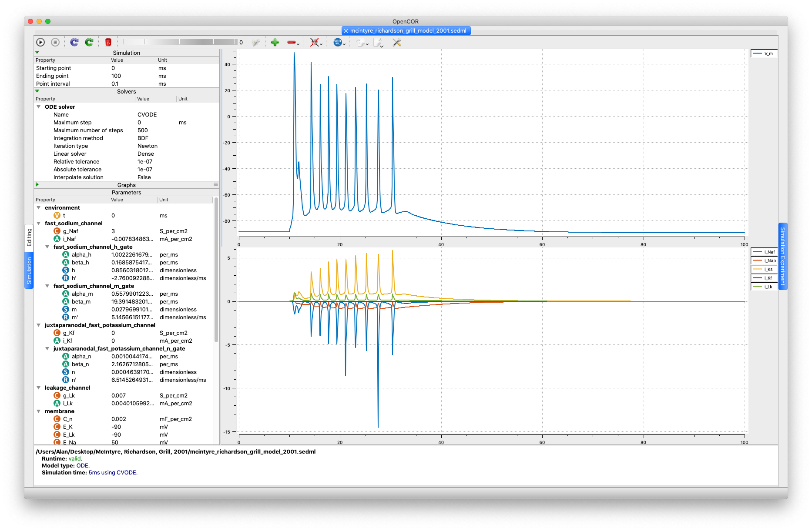Clear simulation data with red bin icon

(108, 42)
